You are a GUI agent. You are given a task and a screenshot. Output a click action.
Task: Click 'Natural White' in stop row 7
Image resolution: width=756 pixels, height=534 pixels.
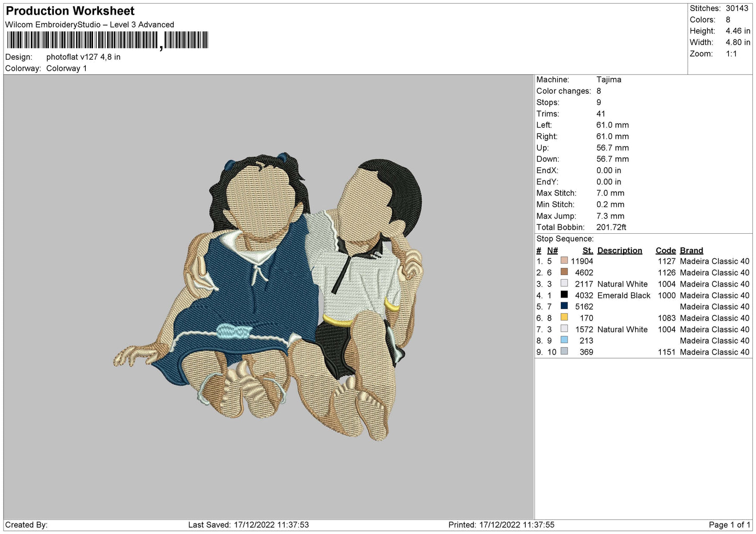click(x=623, y=330)
